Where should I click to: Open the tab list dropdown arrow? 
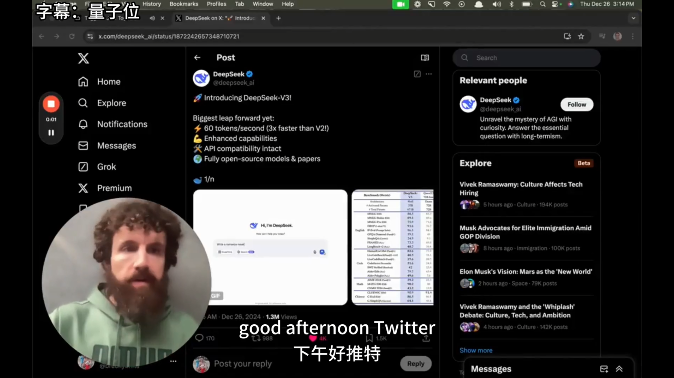click(633, 18)
